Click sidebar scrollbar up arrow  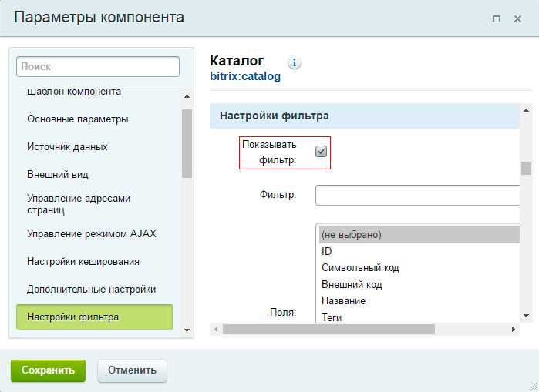click(x=187, y=96)
